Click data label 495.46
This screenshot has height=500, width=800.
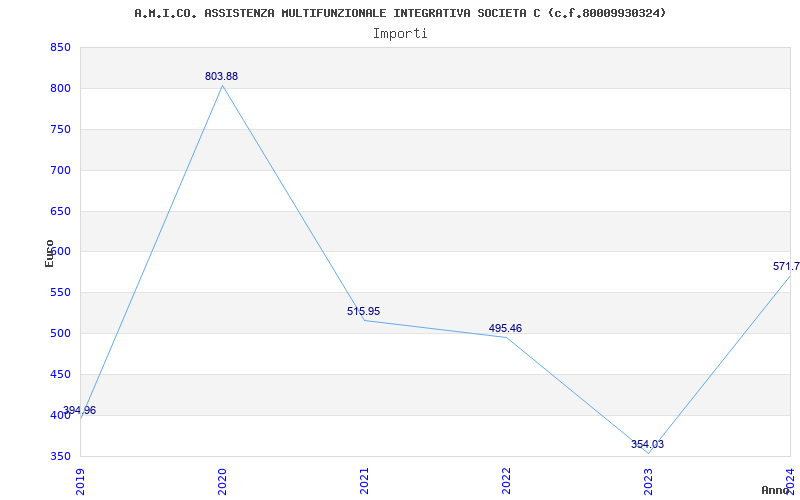(505, 329)
